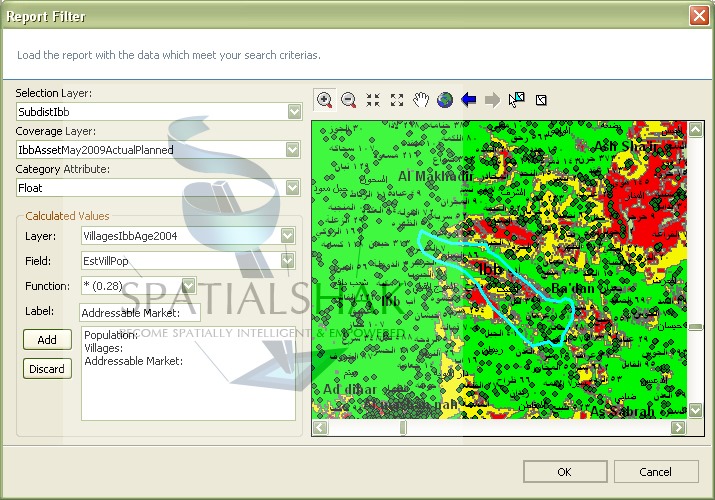
Task: Open the Function dropdown
Action: (x=188, y=286)
